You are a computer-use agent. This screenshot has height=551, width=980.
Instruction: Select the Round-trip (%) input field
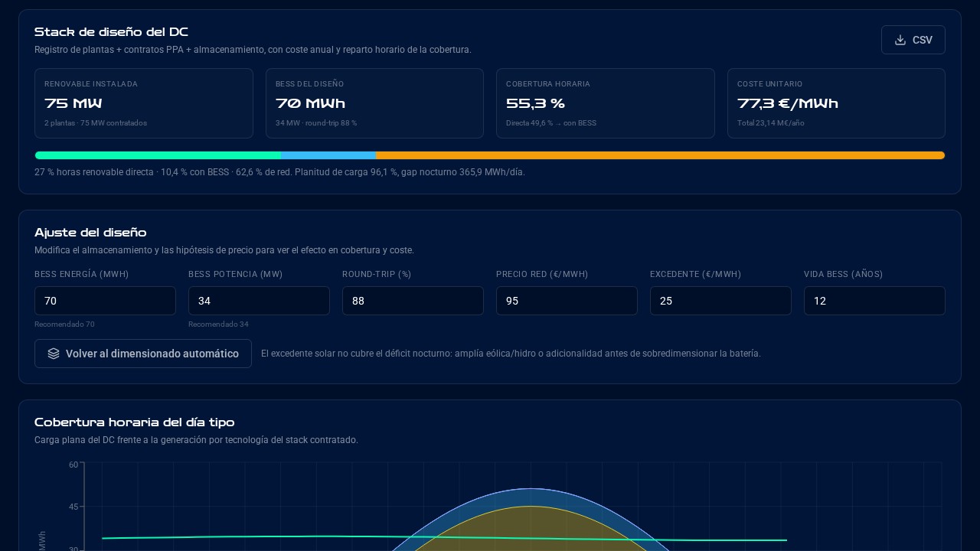click(413, 301)
